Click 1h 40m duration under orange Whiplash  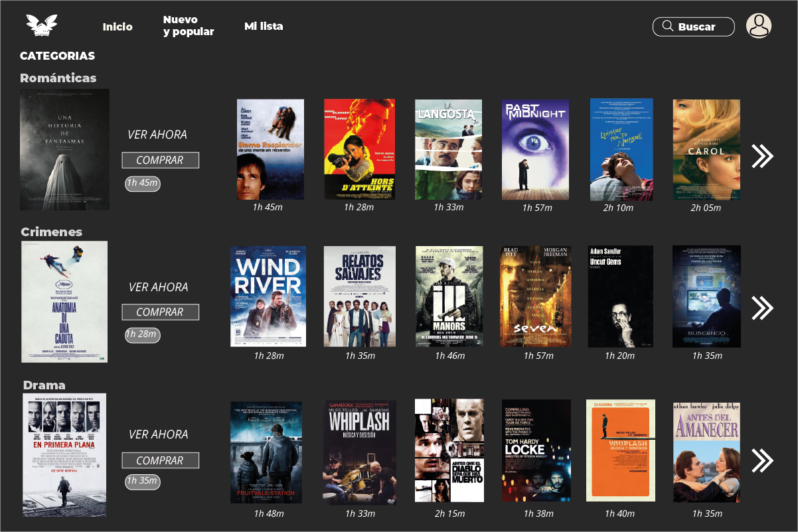tap(620, 513)
